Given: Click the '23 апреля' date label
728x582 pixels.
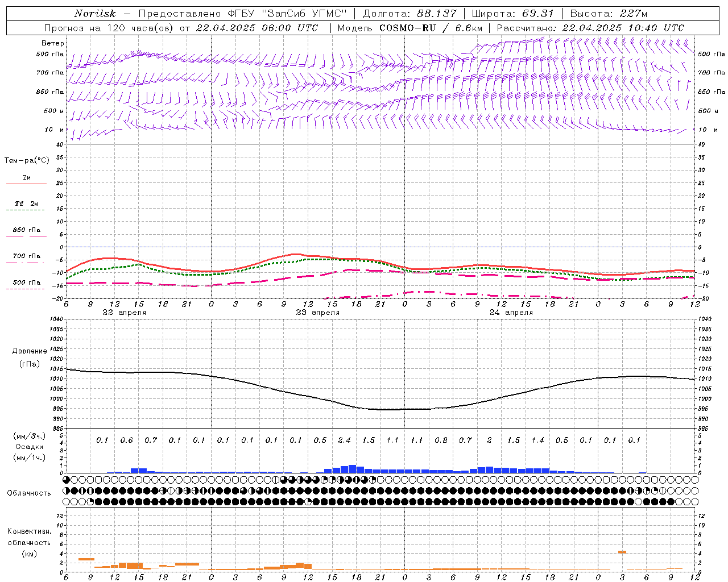Looking at the screenshot, I should tap(318, 313).
